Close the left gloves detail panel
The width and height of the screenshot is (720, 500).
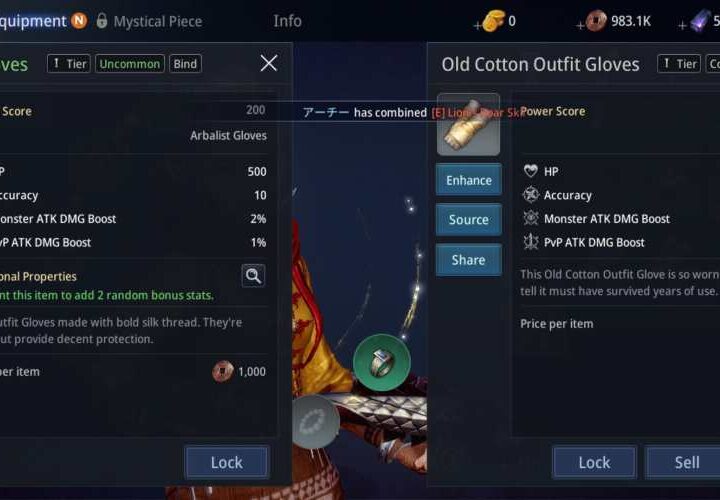pyautogui.click(x=269, y=63)
